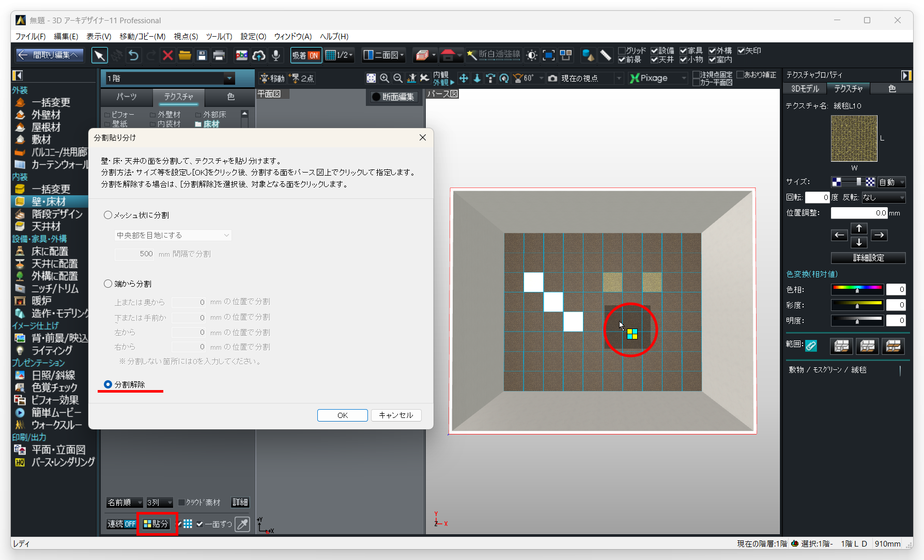Enable the グリッド checkbox
This screenshot has width=924, height=560.
[622, 51]
